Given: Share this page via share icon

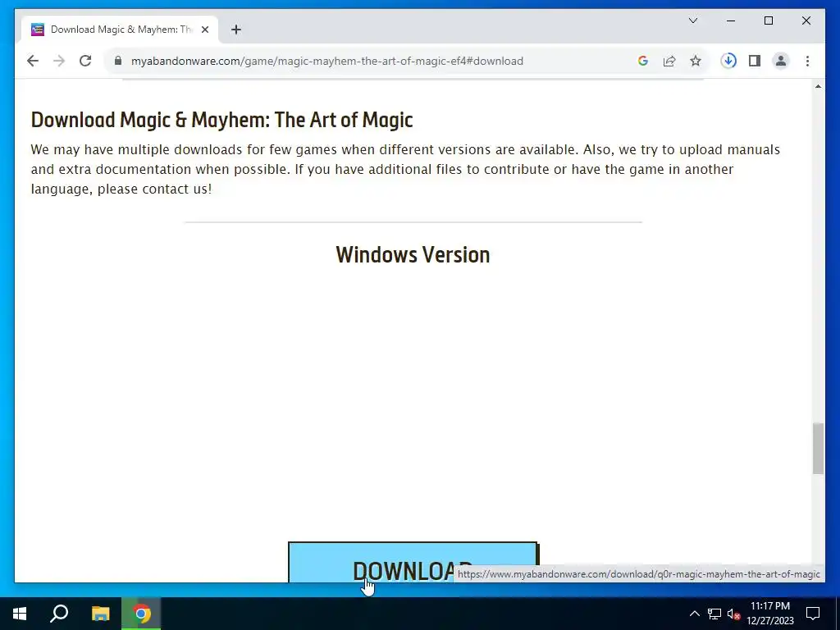Looking at the screenshot, I should coord(669,61).
